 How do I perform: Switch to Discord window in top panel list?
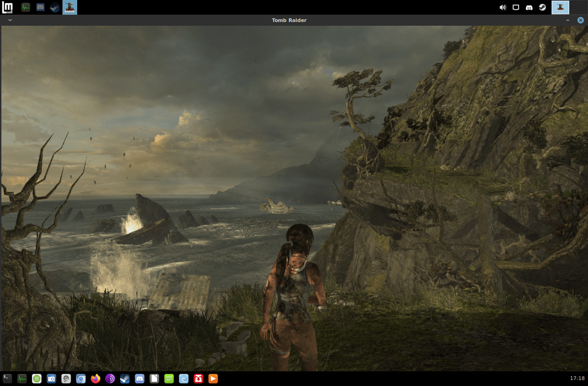(40, 7)
